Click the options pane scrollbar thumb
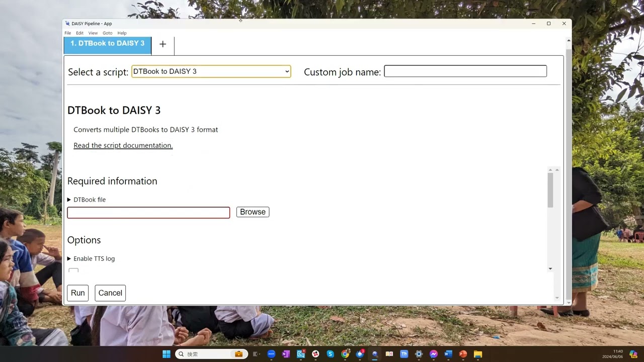The height and width of the screenshot is (362, 644). [x=550, y=190]
